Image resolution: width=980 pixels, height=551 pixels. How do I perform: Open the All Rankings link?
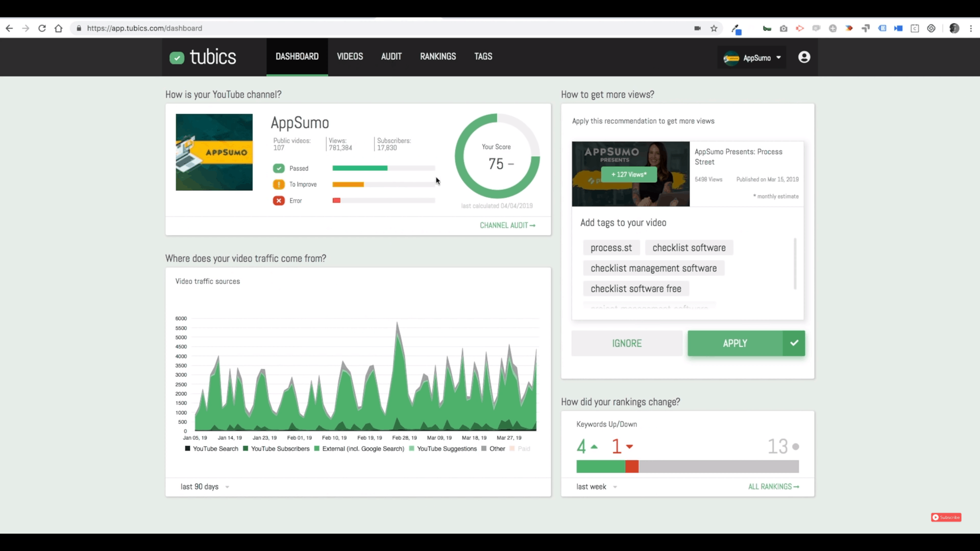[x=773, y=487]
